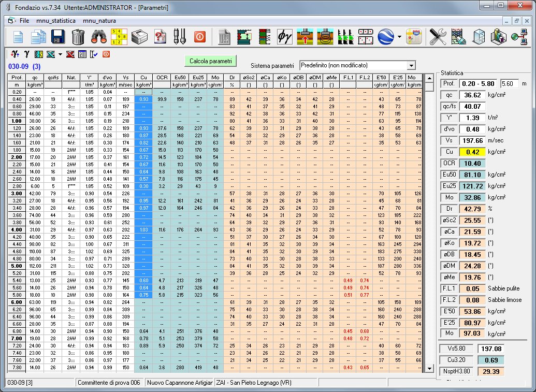The image size is (536, 392).
Task: Click the small table grid icon
Action: [x=82, y=54]
